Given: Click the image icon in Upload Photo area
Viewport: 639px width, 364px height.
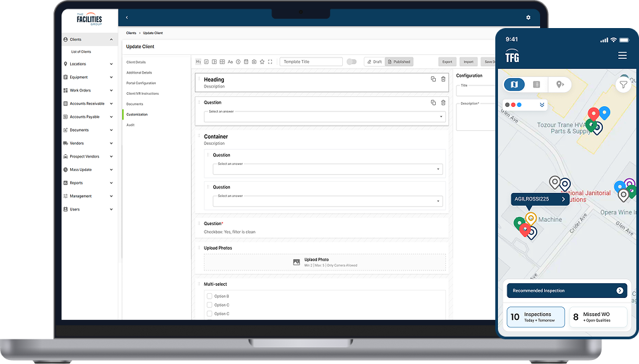Looking at the screenshot, I should click(297, 262).
